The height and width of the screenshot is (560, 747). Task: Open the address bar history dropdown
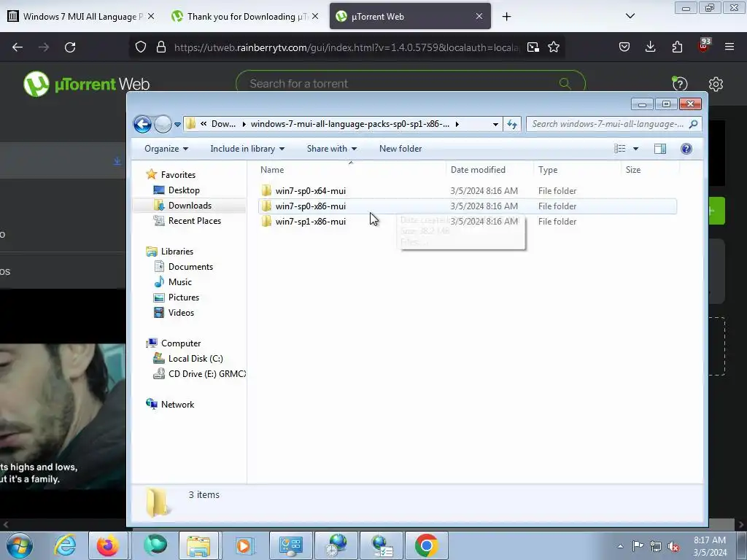(x=495, y=124)
